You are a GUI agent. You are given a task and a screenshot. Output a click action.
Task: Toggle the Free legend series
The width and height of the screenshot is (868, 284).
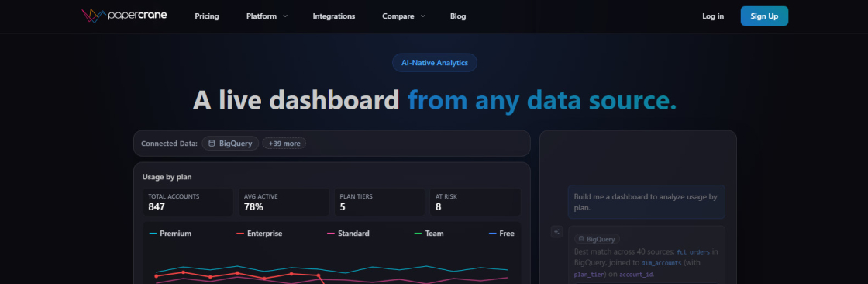501,234
